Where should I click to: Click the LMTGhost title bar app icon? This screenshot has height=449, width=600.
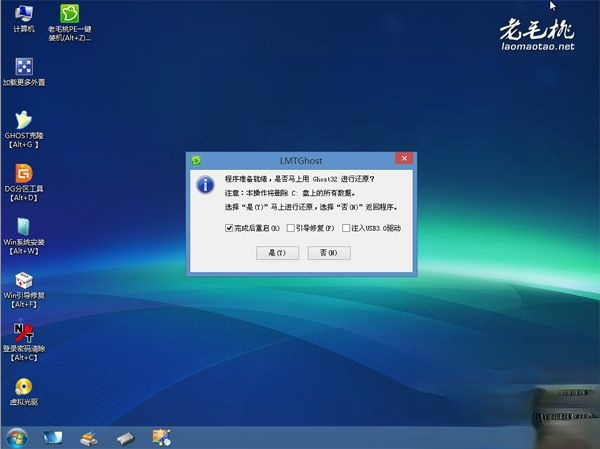(x=196, y=160)
